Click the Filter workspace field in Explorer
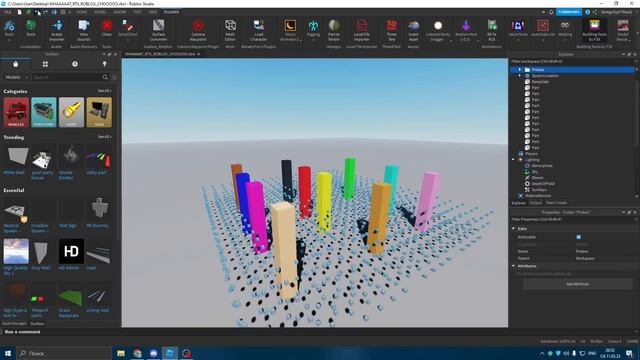 coord(572,61)
